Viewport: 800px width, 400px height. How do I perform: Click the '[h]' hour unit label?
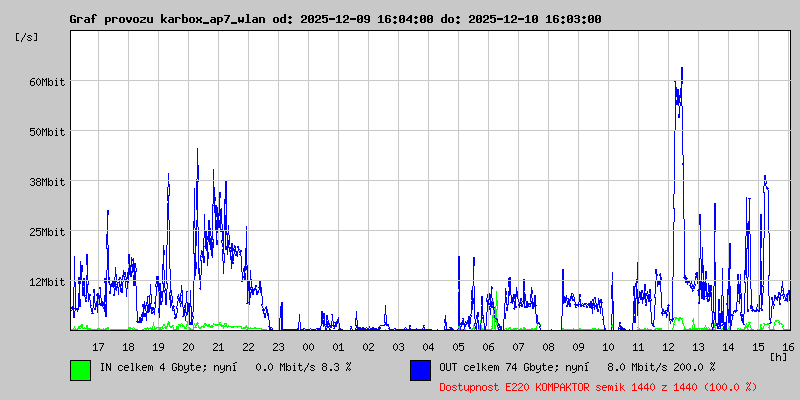pos(779,356)
